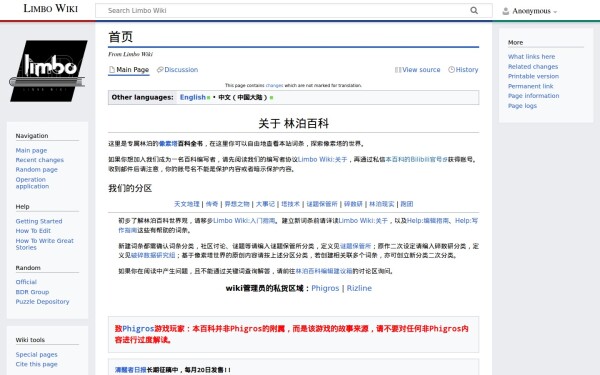Select the 我们的分区 heading text
Viewport: 600px width, 375px height.
click(x=130, y=188)
